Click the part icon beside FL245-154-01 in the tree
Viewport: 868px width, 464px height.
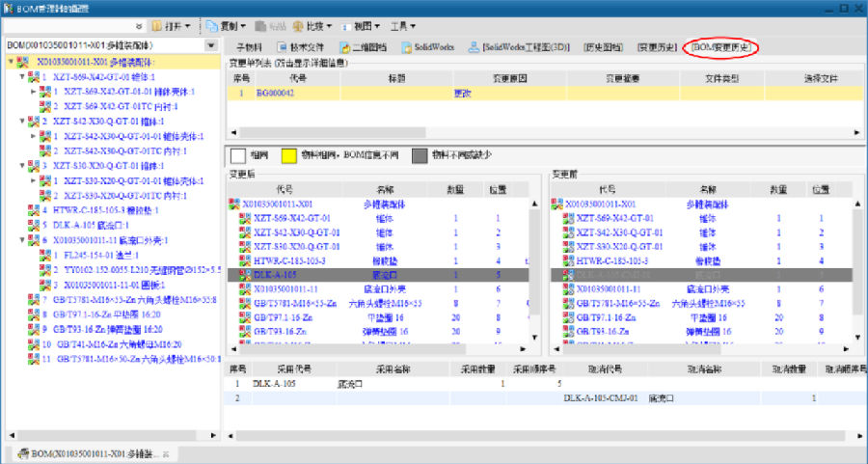point(44,256)
